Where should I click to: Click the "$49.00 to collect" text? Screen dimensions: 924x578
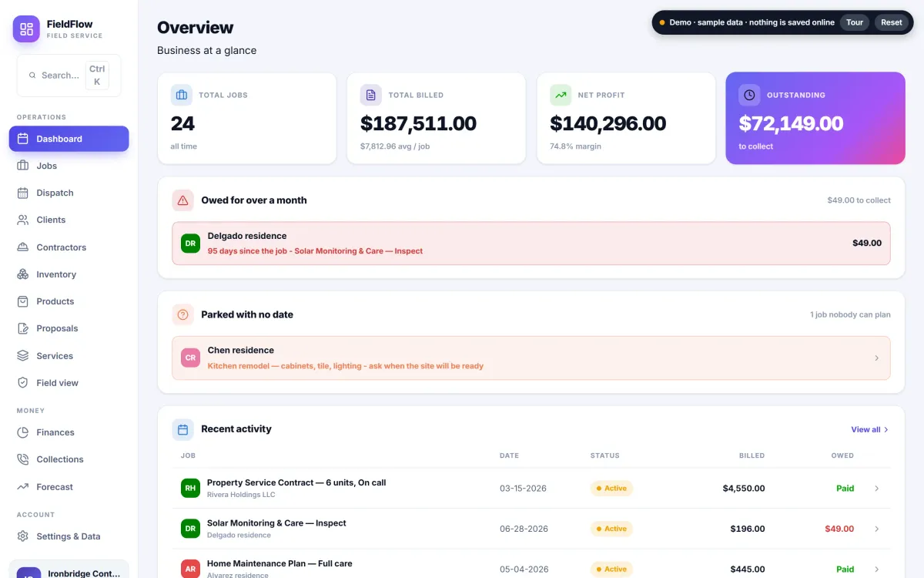pos(859,200)
